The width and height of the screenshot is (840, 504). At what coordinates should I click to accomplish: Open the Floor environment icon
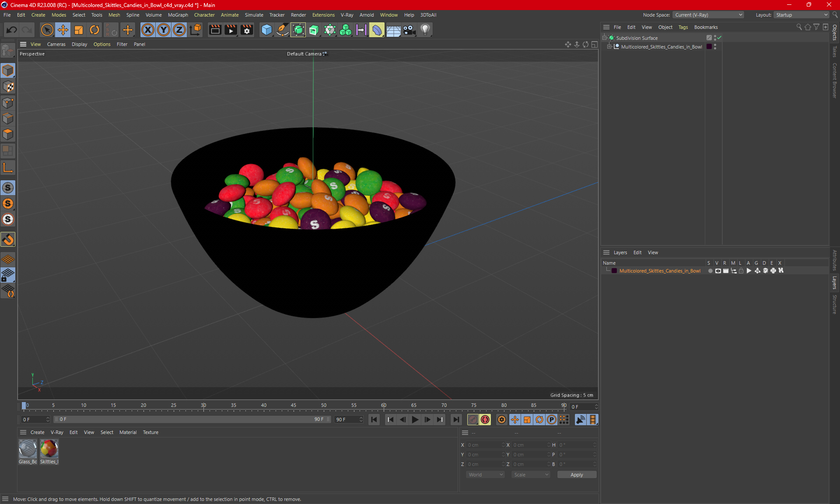coord(393,30)
